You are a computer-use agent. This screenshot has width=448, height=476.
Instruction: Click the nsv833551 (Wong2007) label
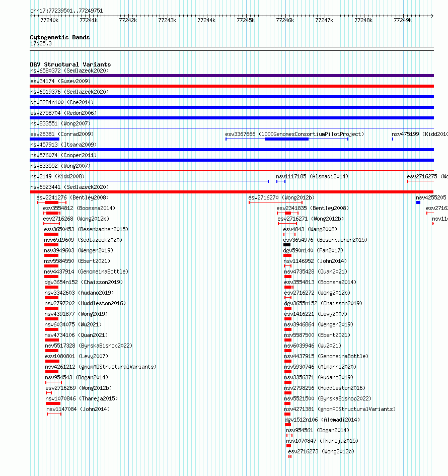(x=60, y=123)
